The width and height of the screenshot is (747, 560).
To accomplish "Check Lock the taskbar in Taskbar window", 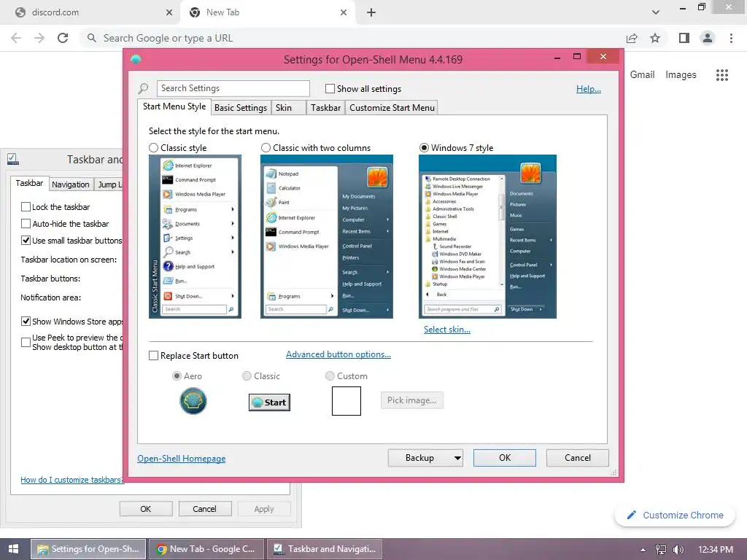I will pyautogui.click(x=26, y=206).
